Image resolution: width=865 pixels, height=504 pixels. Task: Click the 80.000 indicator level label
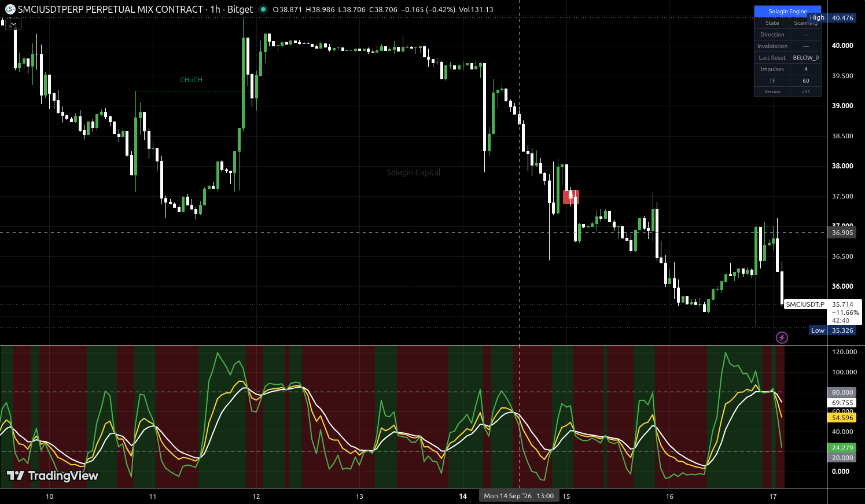(x=842, y=392)
